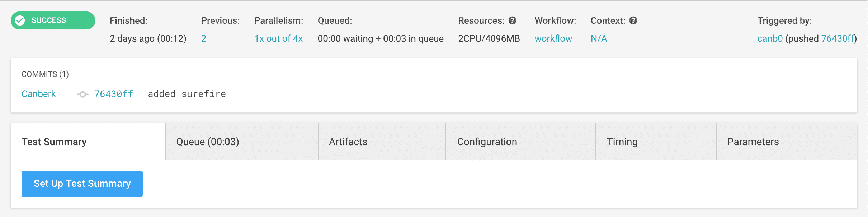Open the Queue (00:03) tab
The image size is (868, 217).
208,142
